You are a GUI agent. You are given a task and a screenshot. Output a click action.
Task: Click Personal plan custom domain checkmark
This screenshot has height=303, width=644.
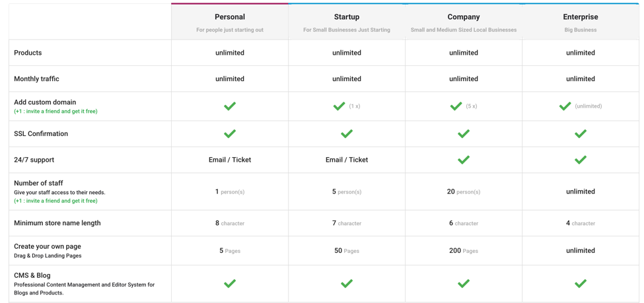(230, 106)
